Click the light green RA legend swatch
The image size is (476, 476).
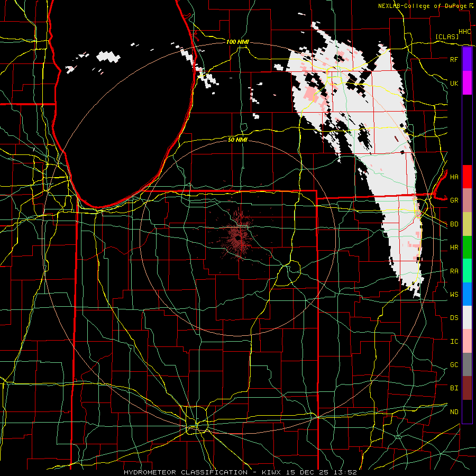467,271
